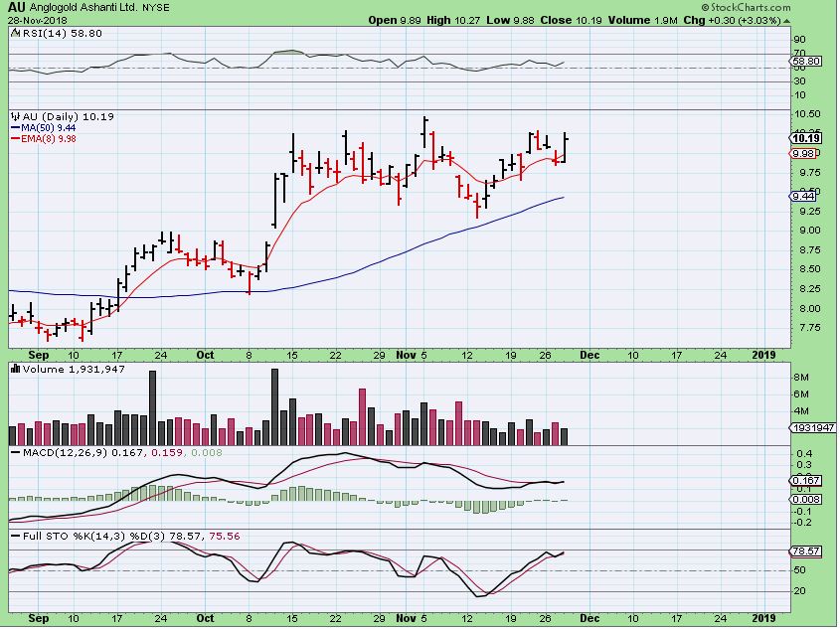Click the 1931947 volume axis tag
840x629 pixels.
click(x=813, y=427)
